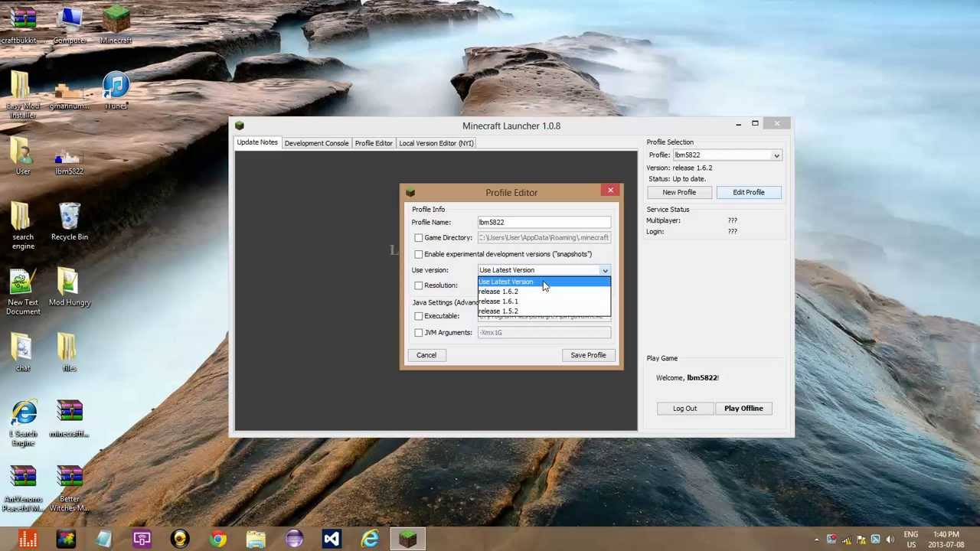The image size is (980, 551).
Task: Open Internet Explorer from the taskbar
Action: coord(370,539)
